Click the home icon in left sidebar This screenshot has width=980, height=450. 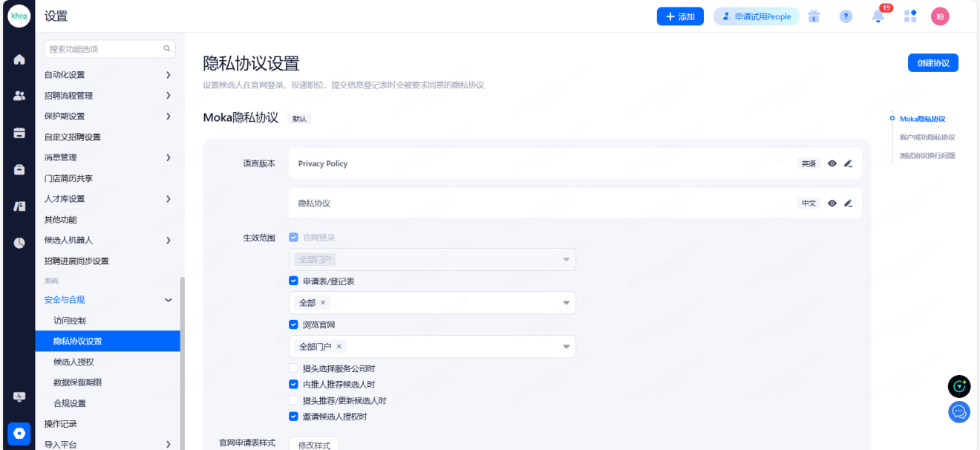click(19, 59)
